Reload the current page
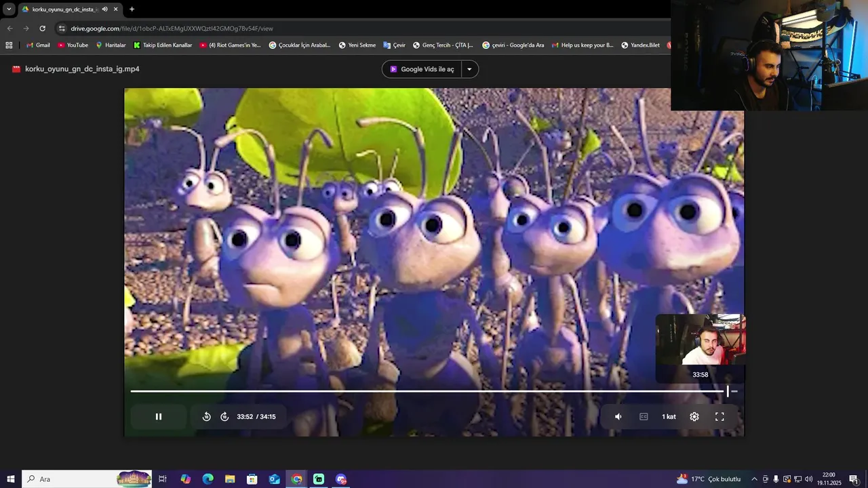 pyautogui.click(x=42, y=28)
